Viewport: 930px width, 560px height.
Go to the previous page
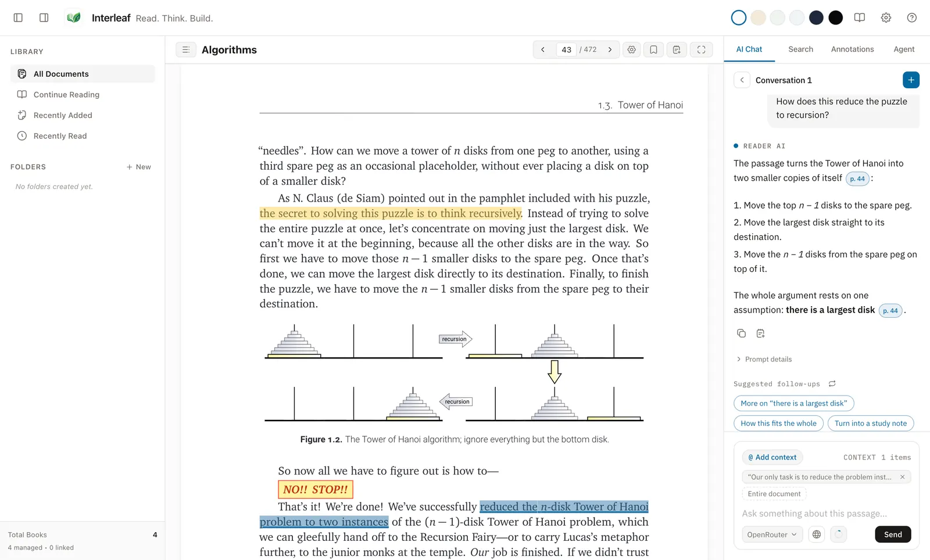[x=543, y=50]
